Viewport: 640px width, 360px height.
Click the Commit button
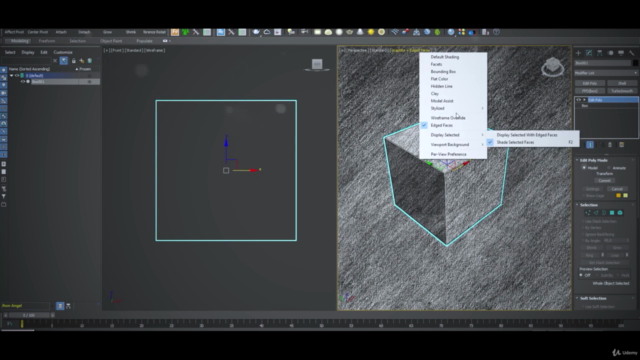pyautogui.click(x=604, y=180)
